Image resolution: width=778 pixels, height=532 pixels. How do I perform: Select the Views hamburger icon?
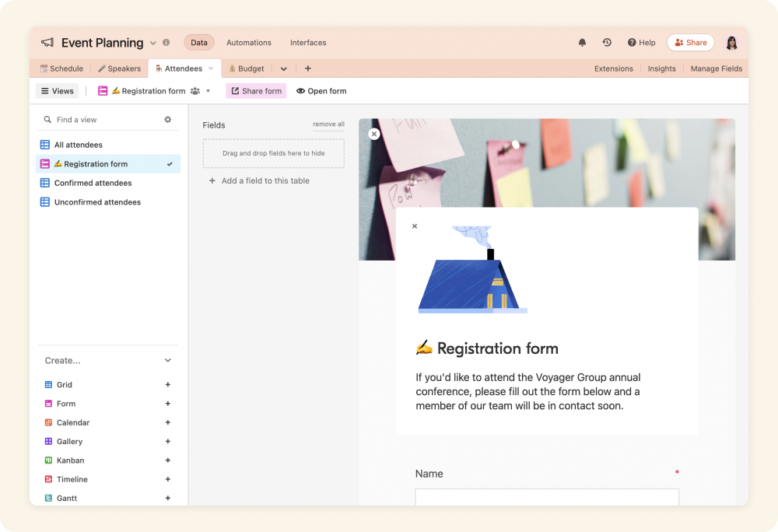(45, 91)
